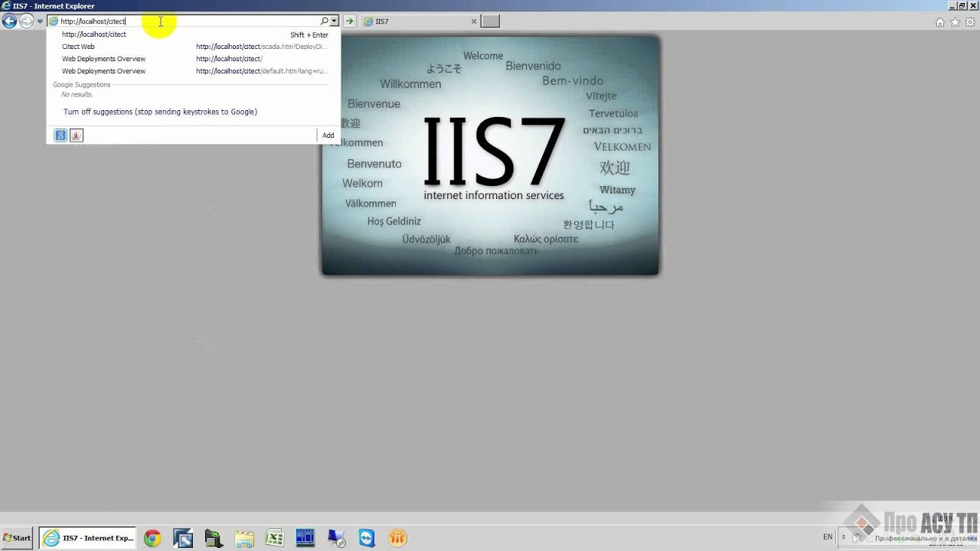This screenshot has height=551, width=980.
Task: Switch to IIS7 Internet Explorer taskbar button
Action: point(88,538)
